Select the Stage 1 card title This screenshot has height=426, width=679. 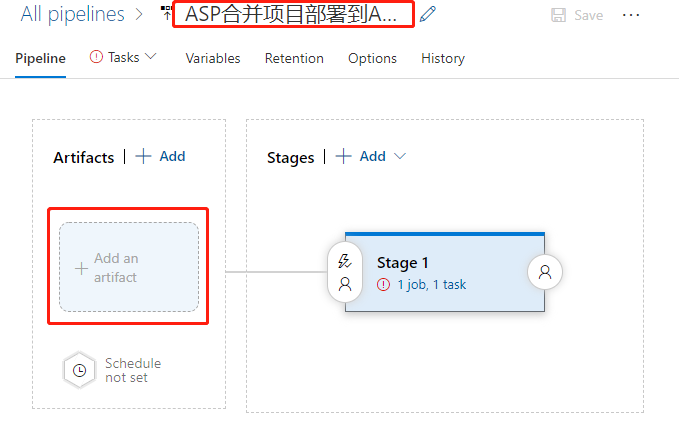(x=402, y=263)
